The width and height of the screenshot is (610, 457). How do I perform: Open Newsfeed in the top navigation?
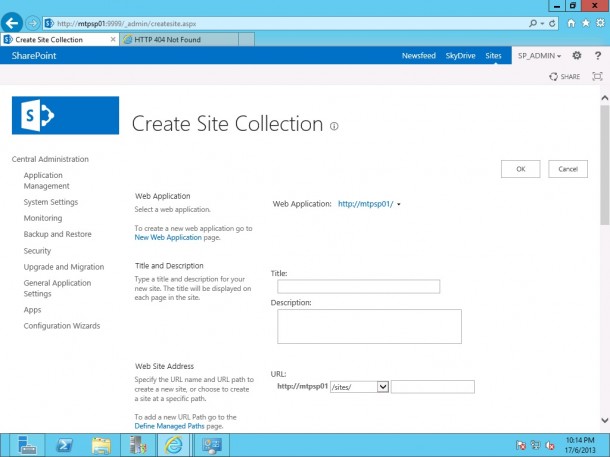[x=419, y=56]
